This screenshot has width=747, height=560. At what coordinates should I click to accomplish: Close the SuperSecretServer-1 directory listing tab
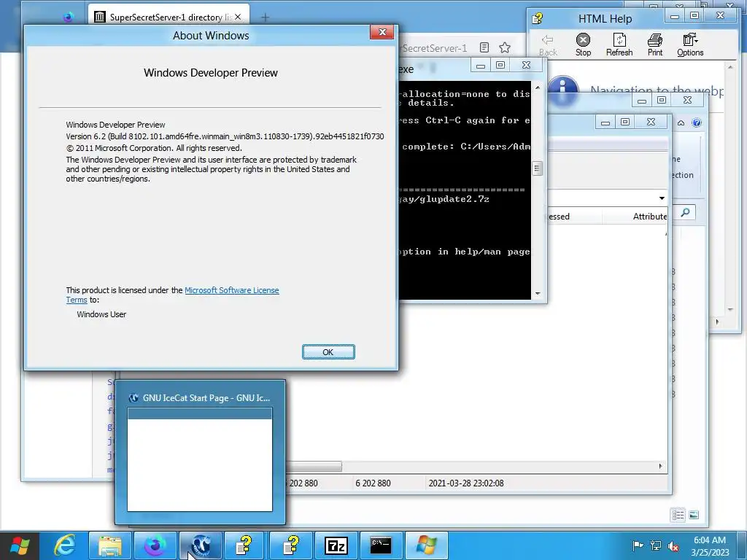point(238,17)
